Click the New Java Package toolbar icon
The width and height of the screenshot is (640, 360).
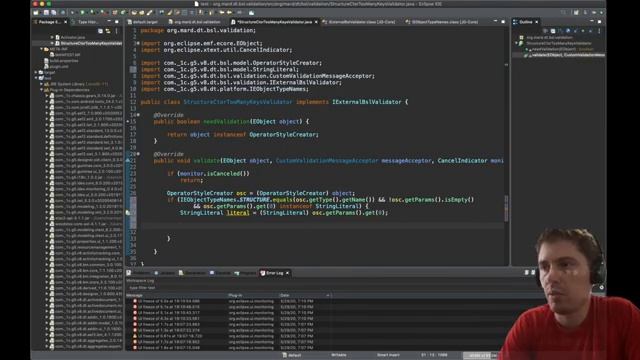pos(115,13)
